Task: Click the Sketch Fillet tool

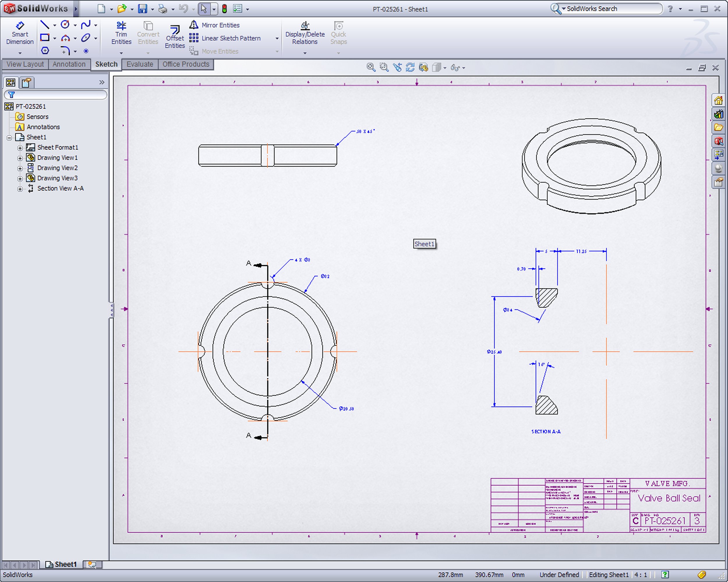Action: [65, 51]
